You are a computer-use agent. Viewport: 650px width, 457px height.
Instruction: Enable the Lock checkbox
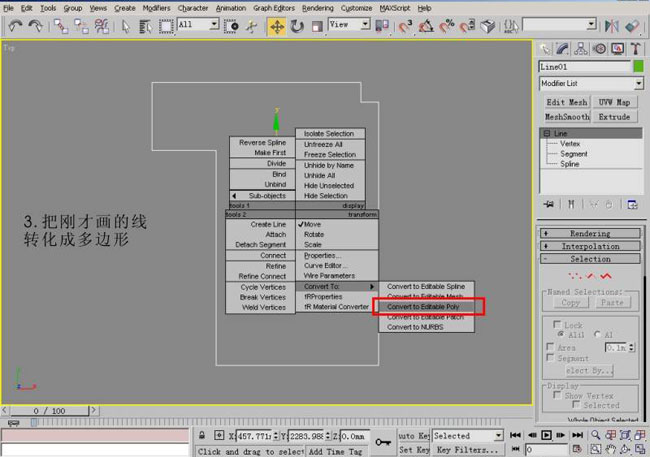click(x=557, y=324)
